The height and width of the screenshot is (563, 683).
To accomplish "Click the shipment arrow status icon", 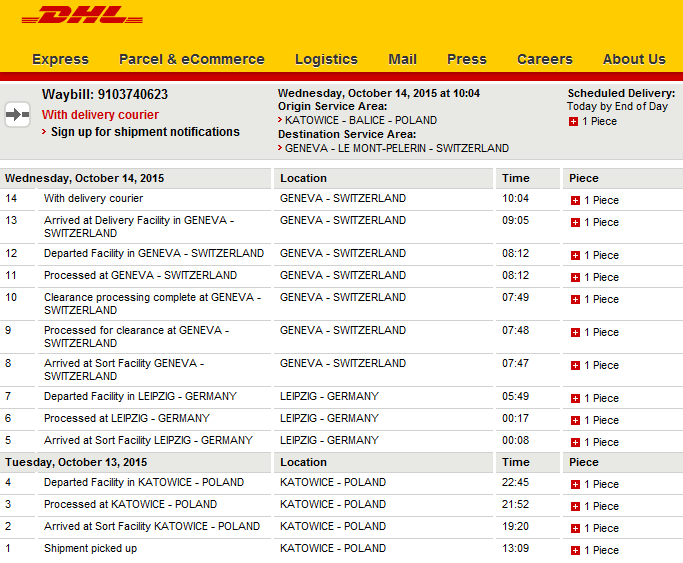I will tap(17, 115).
